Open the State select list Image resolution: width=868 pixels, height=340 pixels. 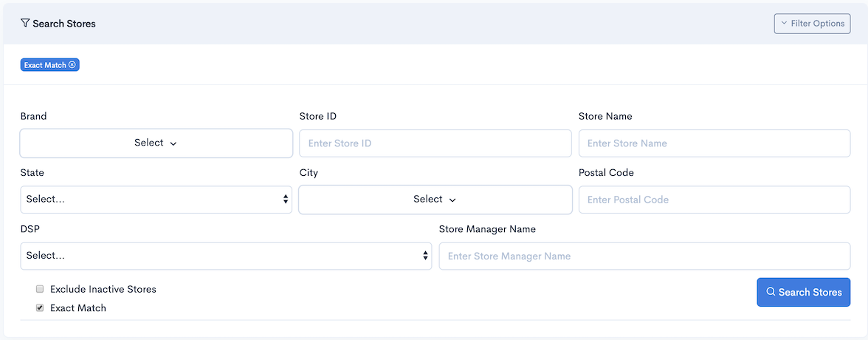tap(156, 200)
